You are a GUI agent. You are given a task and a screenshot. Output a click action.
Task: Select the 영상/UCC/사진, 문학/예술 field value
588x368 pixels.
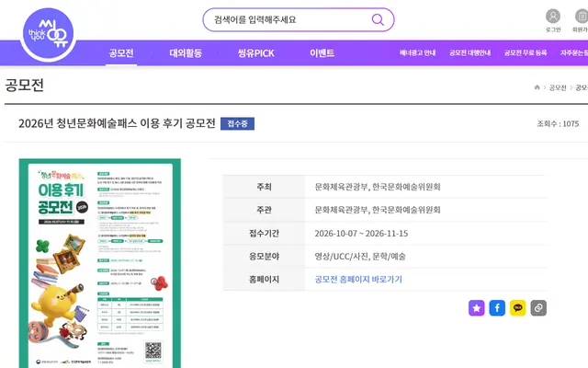[x=360, y=257]
